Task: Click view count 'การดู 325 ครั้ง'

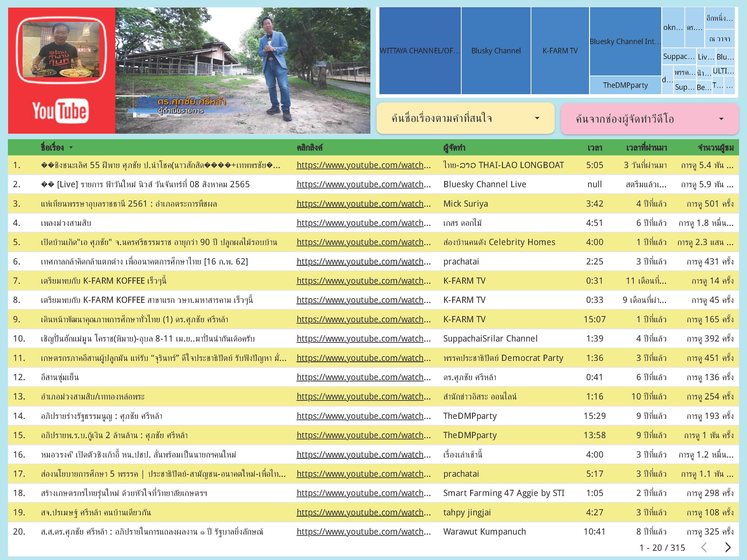Action: click(710, 532)
